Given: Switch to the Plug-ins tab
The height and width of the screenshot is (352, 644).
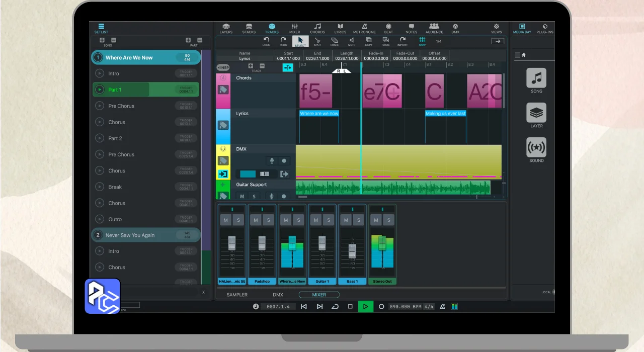Looking at the screenshot, I should [x=545, y=28].
